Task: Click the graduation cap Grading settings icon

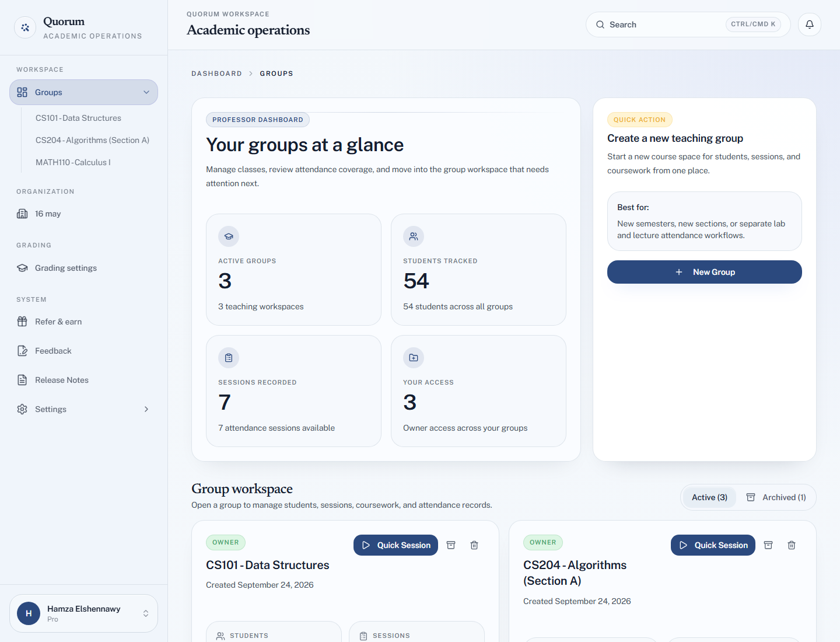Action: (x=22, y=268)
